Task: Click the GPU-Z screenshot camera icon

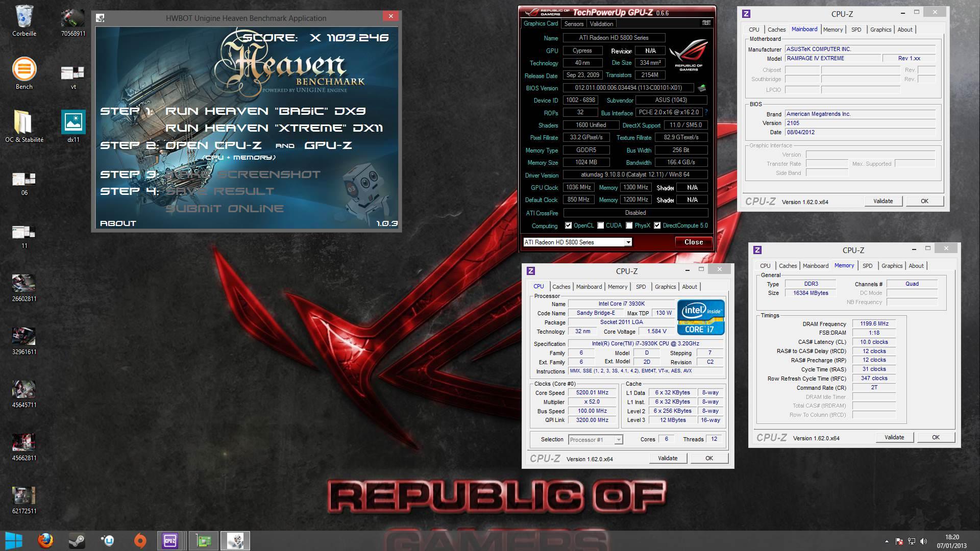Action: click(706, 23)
